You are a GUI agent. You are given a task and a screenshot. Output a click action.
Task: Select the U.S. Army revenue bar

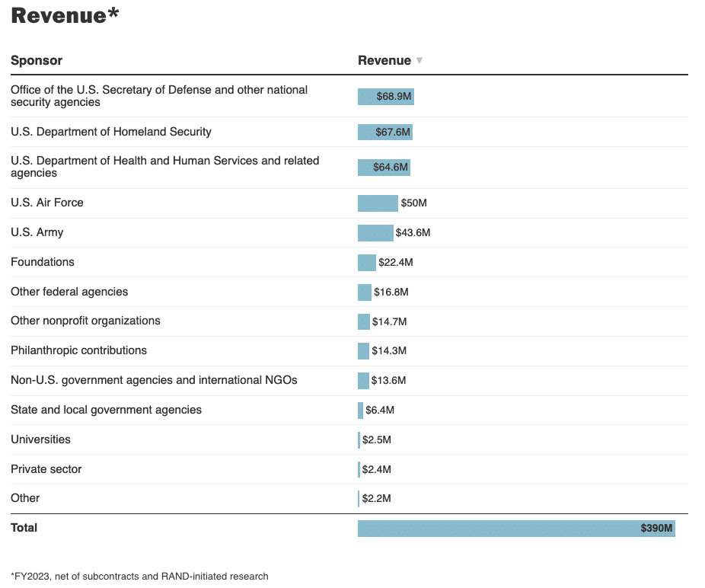(375, 232)
